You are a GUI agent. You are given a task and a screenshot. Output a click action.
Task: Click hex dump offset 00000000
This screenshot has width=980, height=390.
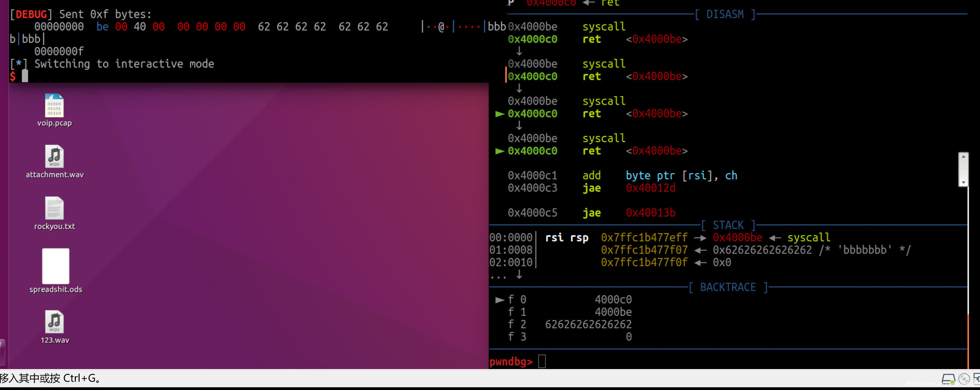click(59, 27)
